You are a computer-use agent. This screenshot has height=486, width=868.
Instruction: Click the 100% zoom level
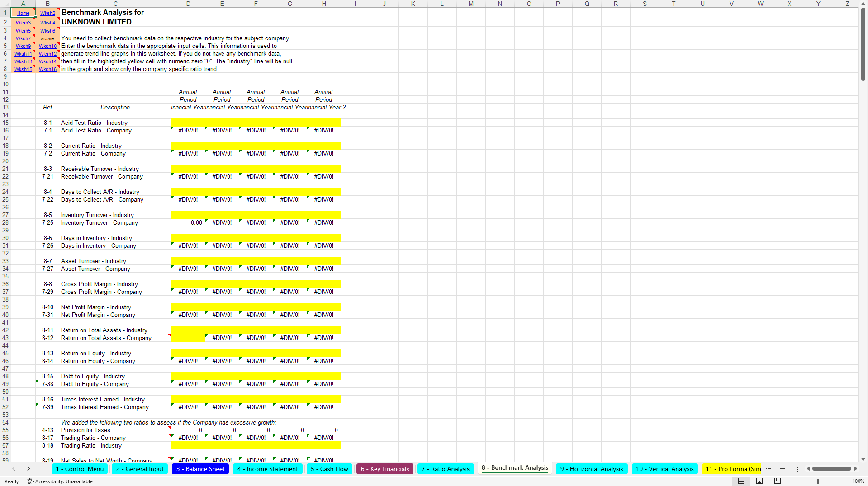[x=858, y=481]
